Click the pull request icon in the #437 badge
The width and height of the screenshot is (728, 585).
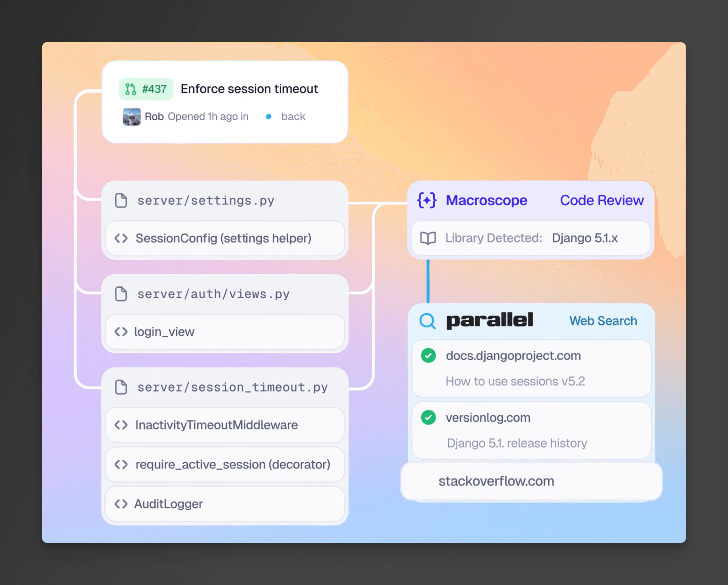click(x=131, y=88)
